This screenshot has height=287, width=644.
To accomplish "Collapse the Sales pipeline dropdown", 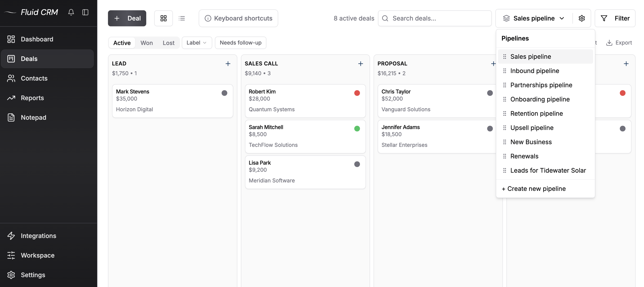I will point(533,18).
